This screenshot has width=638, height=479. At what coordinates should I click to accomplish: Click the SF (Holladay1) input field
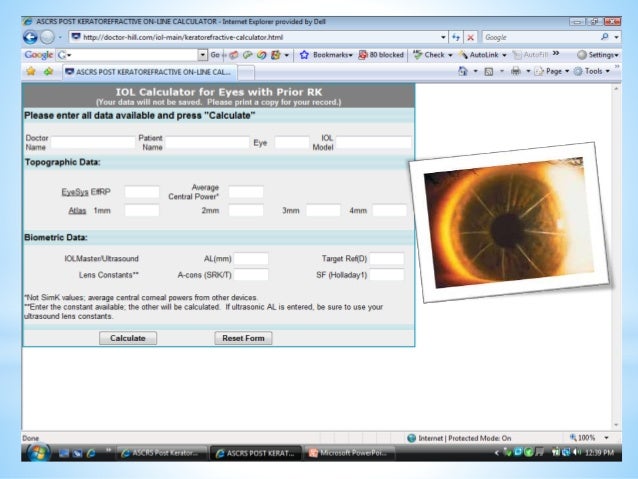pos(387,275)
